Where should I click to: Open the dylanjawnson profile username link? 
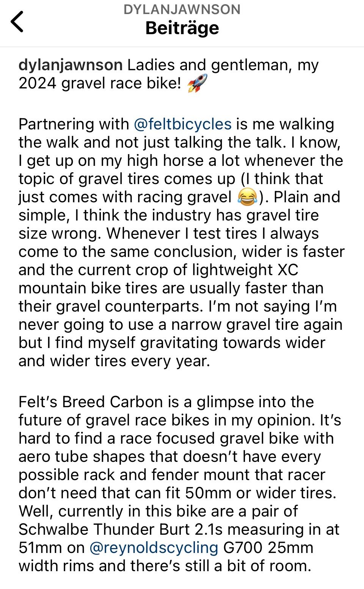pyautogui.click(x=71, y=65)
